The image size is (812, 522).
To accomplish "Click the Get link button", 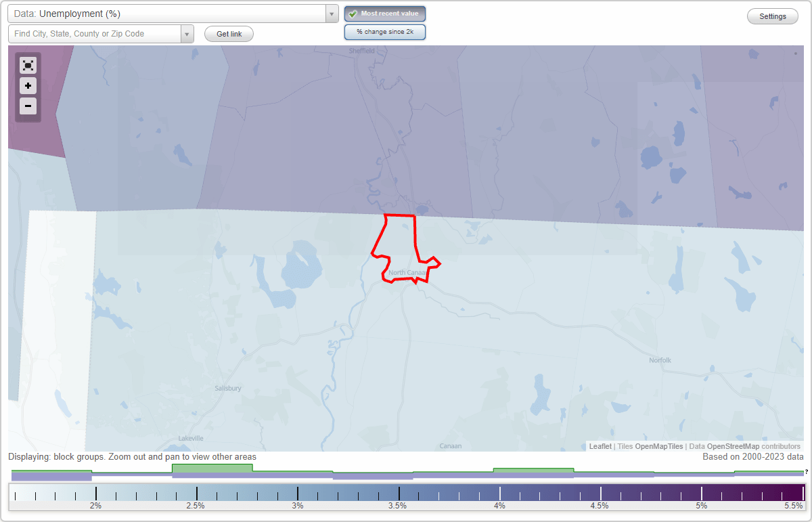I will click(229, 33).
